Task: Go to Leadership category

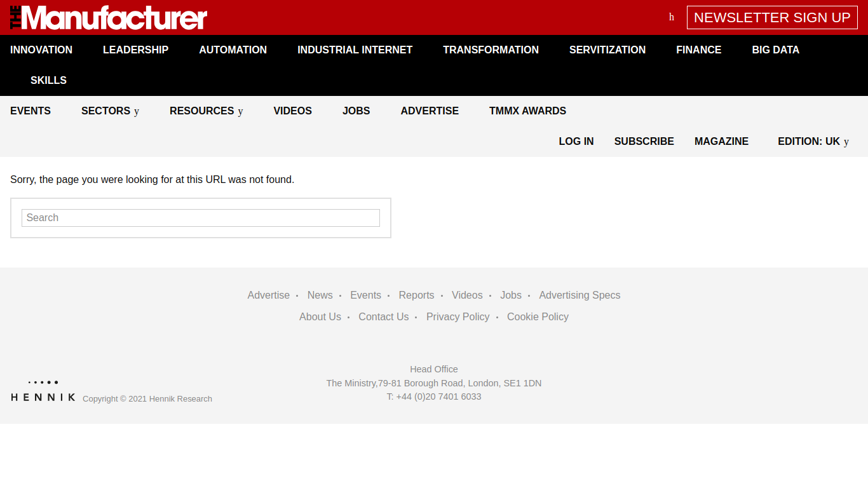Action: pyautogui.click(x=135, y=50)
